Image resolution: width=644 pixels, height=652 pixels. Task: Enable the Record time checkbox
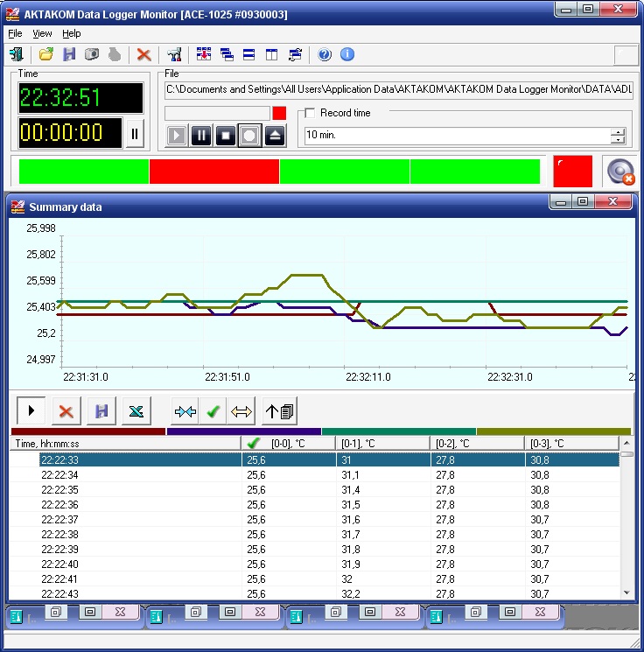click(309, 113)
